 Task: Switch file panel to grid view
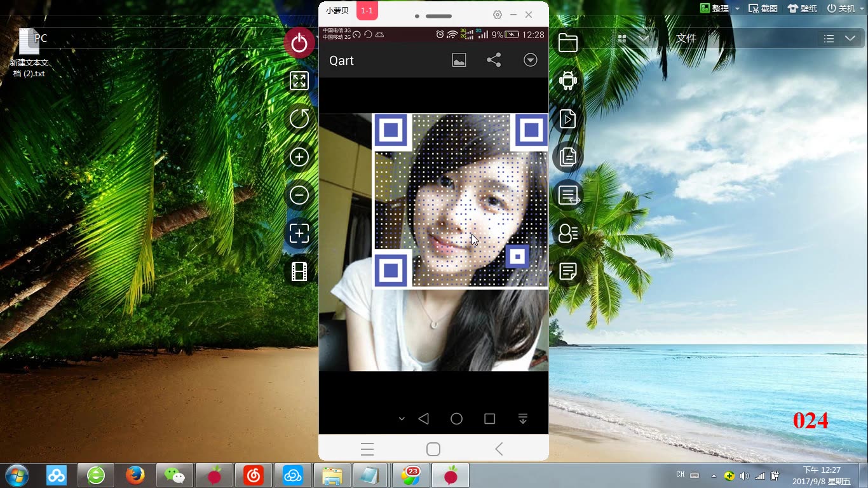(622, 39)
